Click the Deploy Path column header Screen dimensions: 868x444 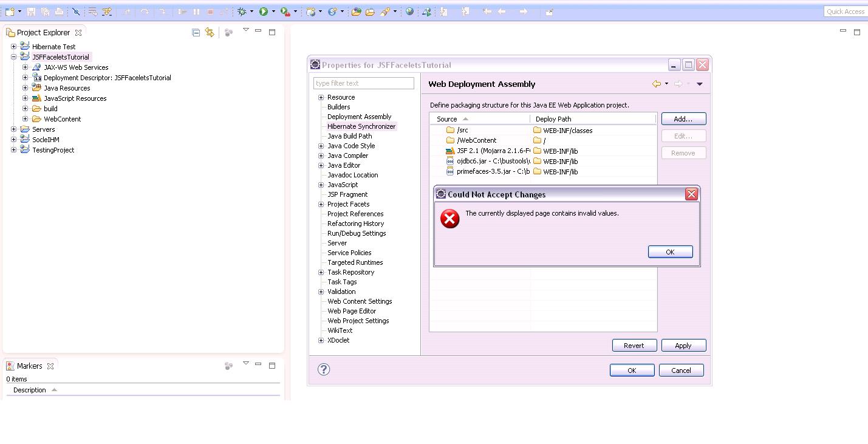click(593, 119)
